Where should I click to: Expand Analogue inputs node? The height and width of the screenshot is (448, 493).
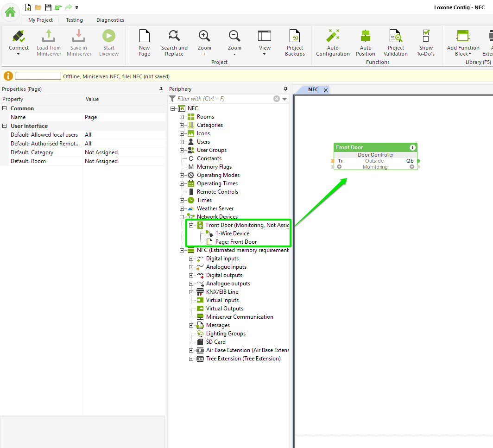[x=191, y=267]
